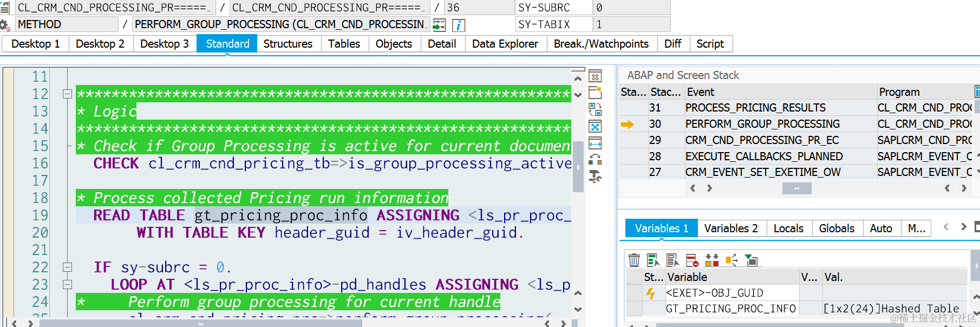This screenshot has width=980, height=327.
Task: Switch to Desktop 2 tab
Action: pyautogui.click(x=100, y=44)
